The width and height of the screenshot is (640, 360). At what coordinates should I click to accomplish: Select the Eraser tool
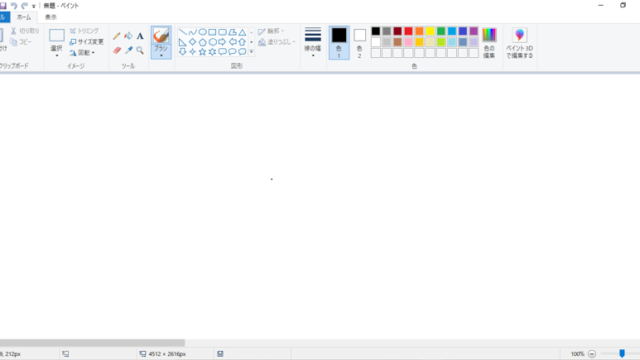(x=117, y=50)
